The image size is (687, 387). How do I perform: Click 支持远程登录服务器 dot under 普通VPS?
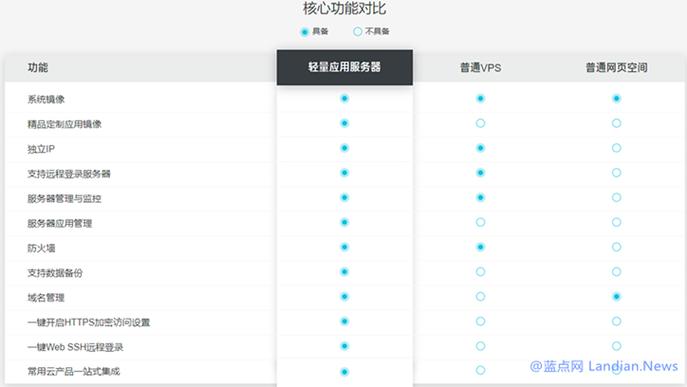coord(480,173)
